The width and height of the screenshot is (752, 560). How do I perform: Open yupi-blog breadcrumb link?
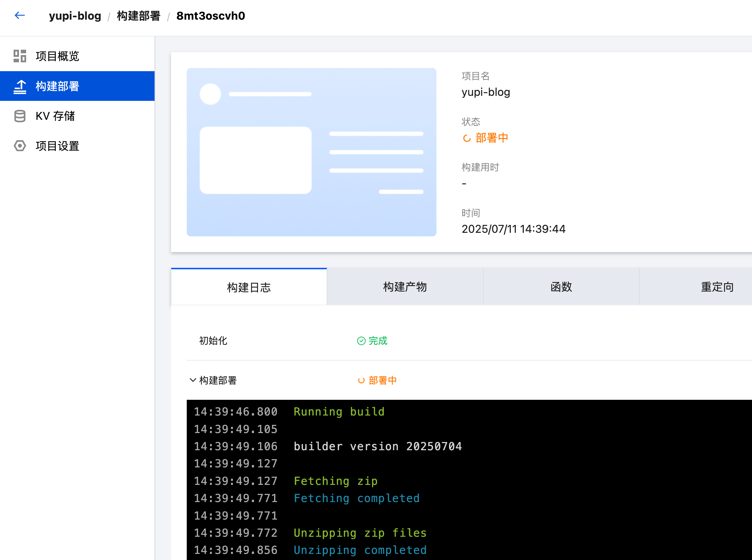75,16
